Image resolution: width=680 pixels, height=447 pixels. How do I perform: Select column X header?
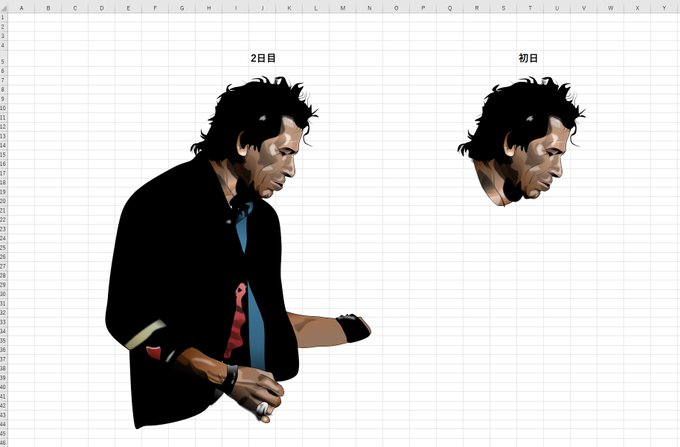coord(638,8)
